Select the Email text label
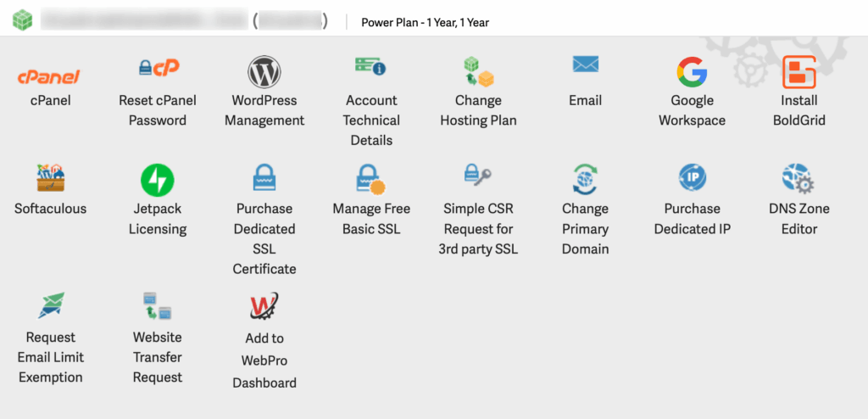Viewport: 868px width, 419px height. [585, 100]
